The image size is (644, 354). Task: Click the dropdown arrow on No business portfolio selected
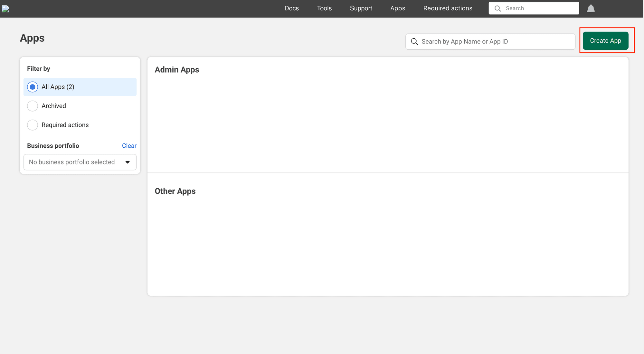pos(128,162)
